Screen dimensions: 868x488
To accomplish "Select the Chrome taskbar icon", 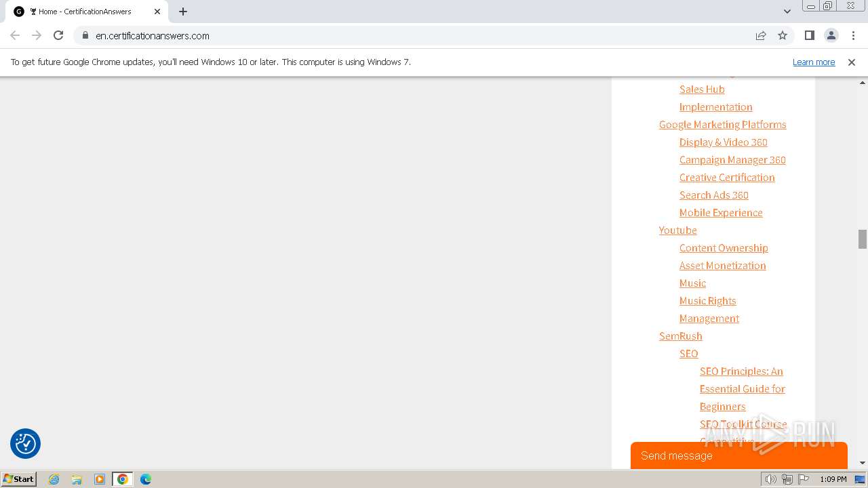I will [x=123, y=479].
